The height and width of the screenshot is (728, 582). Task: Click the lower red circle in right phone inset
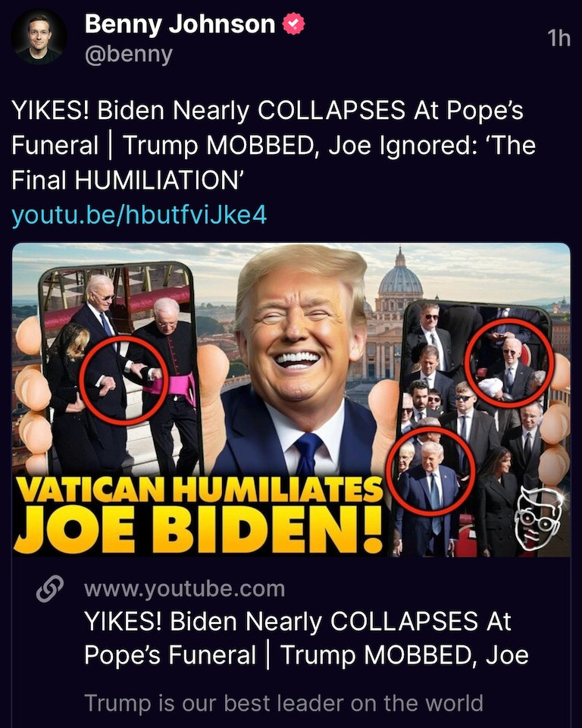pos(431,472)
